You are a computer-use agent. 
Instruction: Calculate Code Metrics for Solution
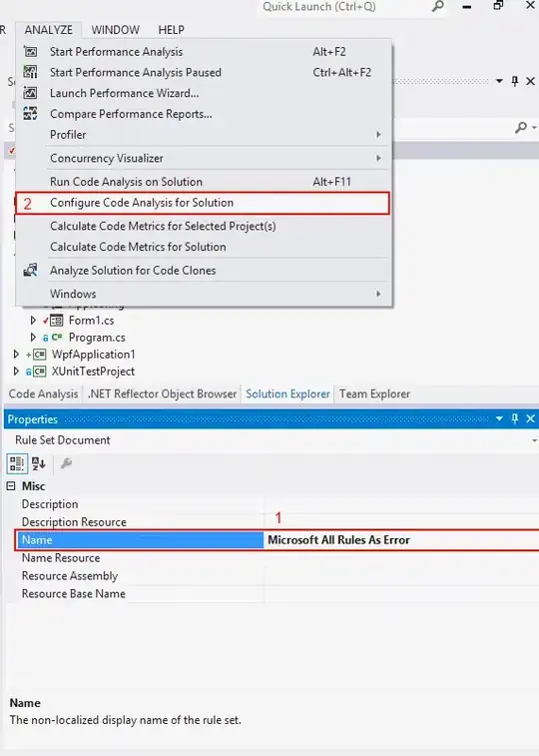(204, 247)
